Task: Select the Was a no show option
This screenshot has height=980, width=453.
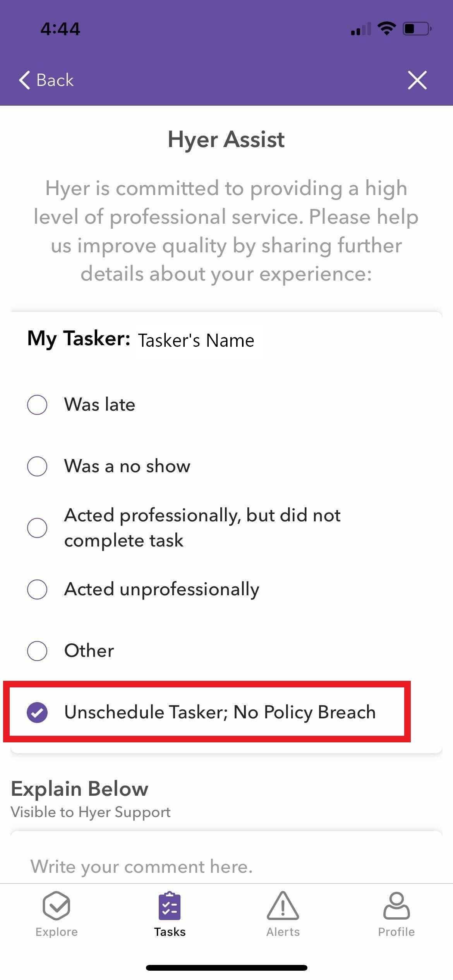Action: click(x=37, y=466)
